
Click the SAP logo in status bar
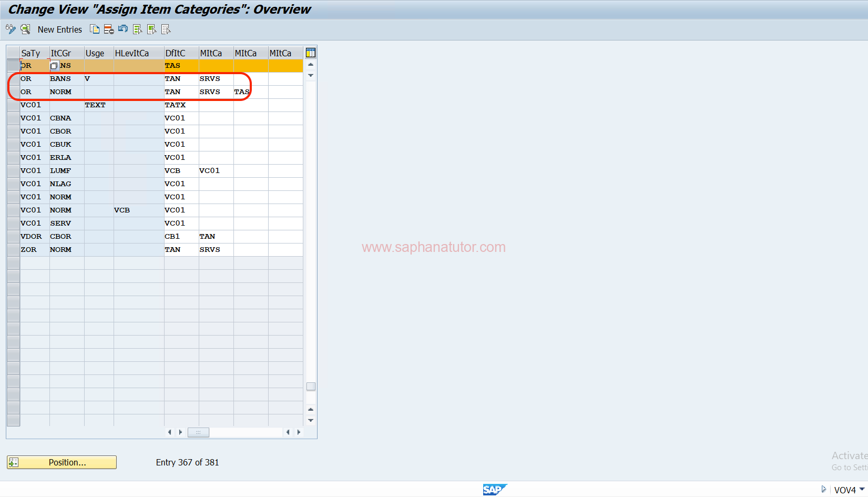495,490
